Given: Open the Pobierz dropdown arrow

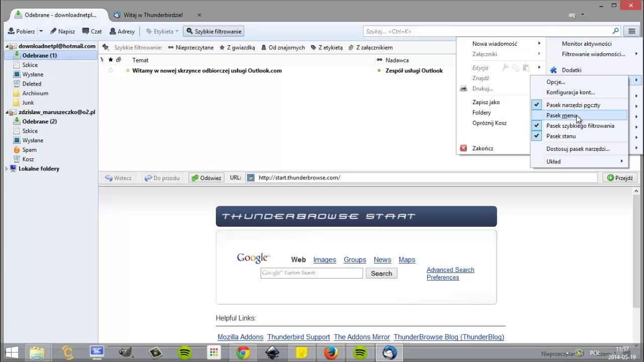Looking at the screenshot, I should pos(41,31).
